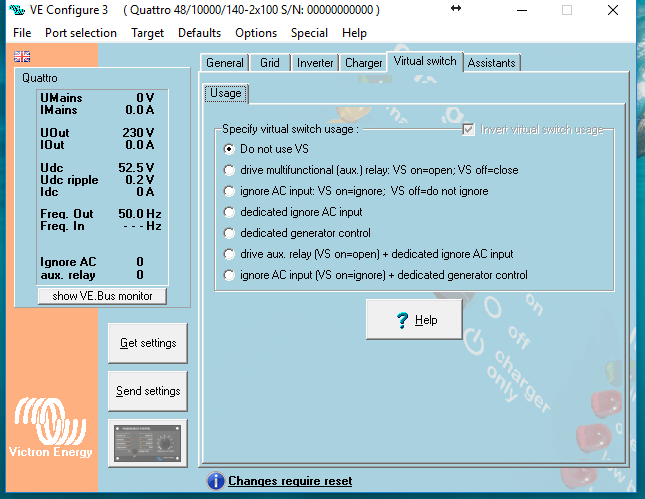The image size is (645, 499).
Task: Select drive multifunctional (aux.) relay option
Action: pyautogui.click(x=229, y=170)
